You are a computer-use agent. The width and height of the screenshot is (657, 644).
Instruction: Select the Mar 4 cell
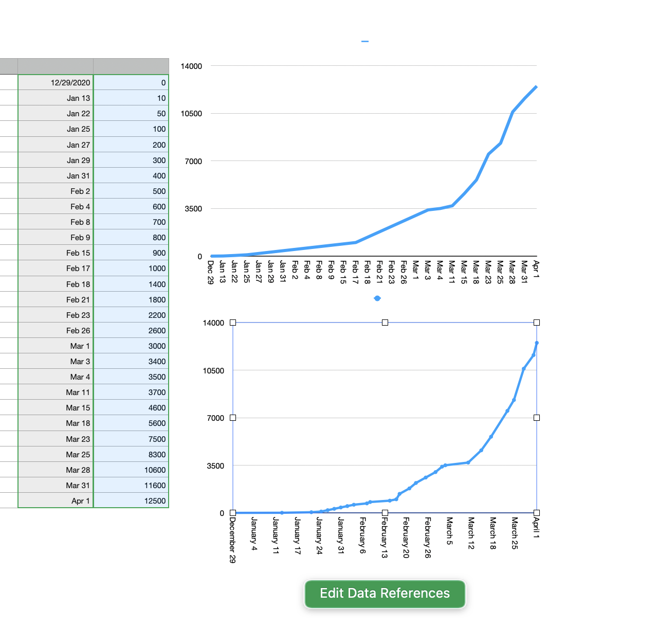tap(56, 377)
